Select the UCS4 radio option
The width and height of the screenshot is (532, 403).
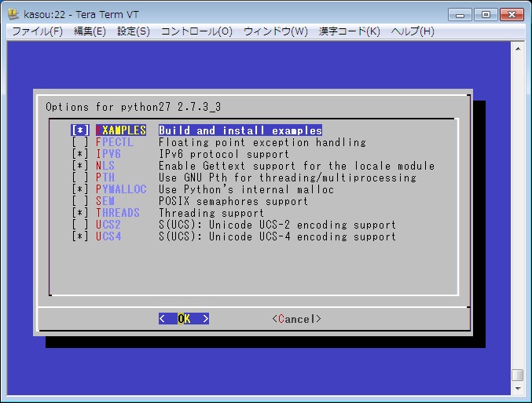(80, 236)
